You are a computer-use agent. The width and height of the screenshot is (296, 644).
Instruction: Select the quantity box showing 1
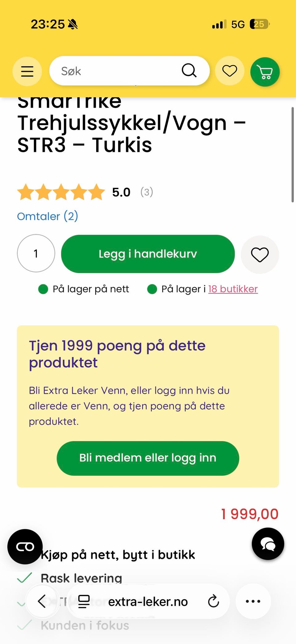point(36,253)
